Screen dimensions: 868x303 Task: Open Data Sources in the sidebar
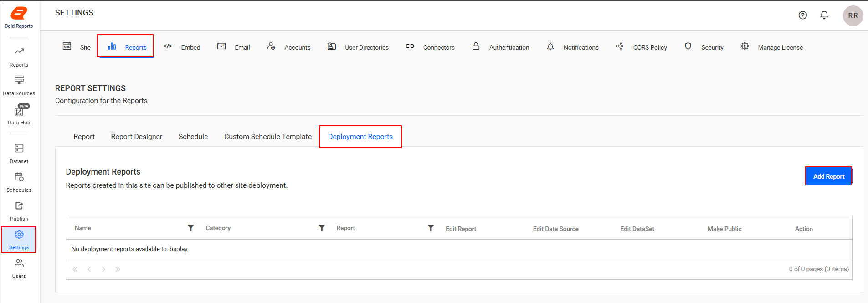19,86
